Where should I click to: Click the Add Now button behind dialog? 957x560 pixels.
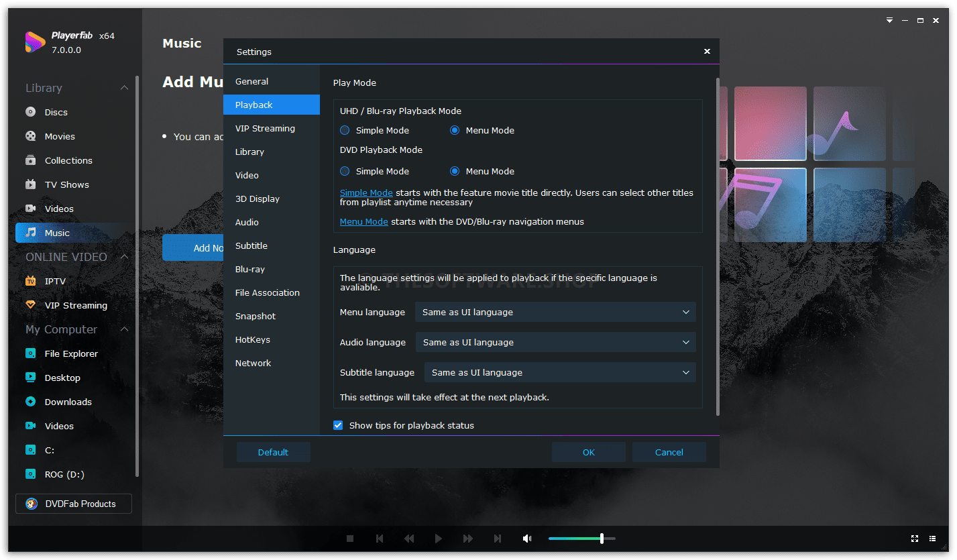[193, 248]
